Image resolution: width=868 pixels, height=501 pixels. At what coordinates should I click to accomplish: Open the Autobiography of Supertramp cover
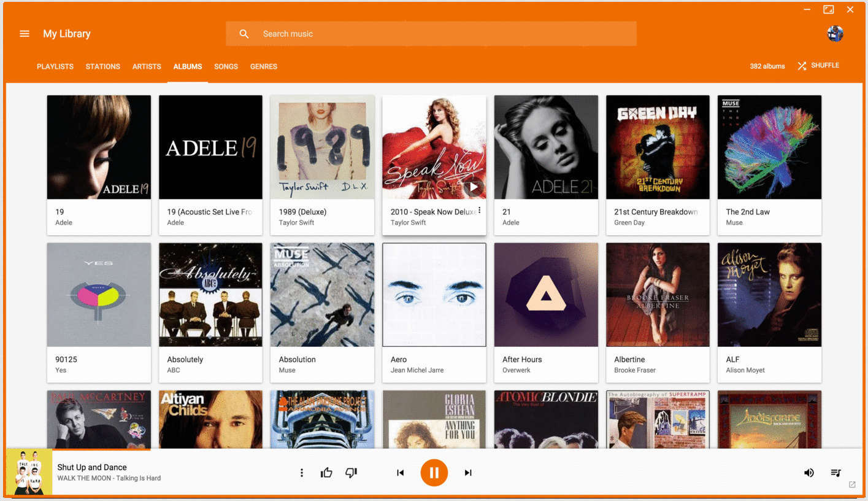click(658, 419)
